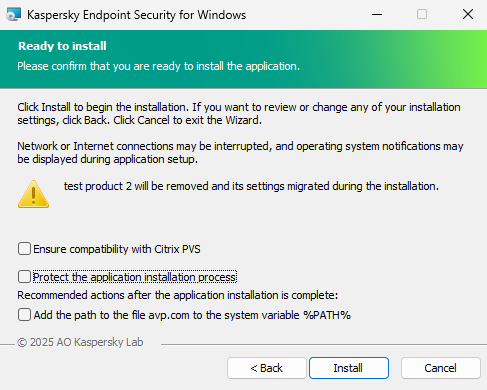Click the 'test product 2 will be removed' message

(251, 186)
